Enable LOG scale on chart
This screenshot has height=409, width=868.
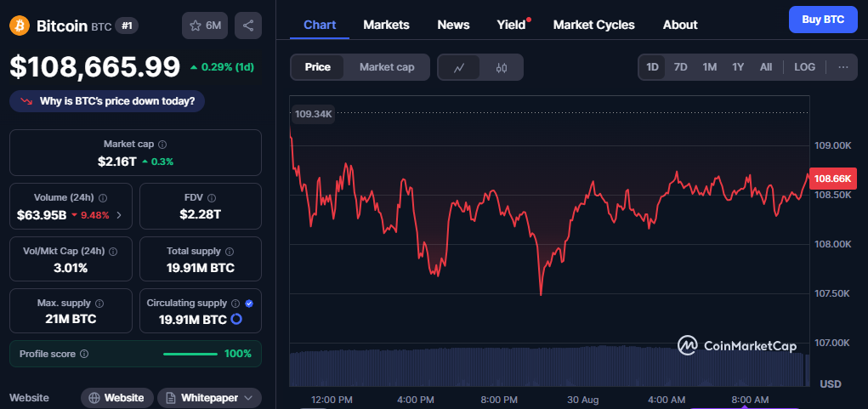(x=804, y=67)
